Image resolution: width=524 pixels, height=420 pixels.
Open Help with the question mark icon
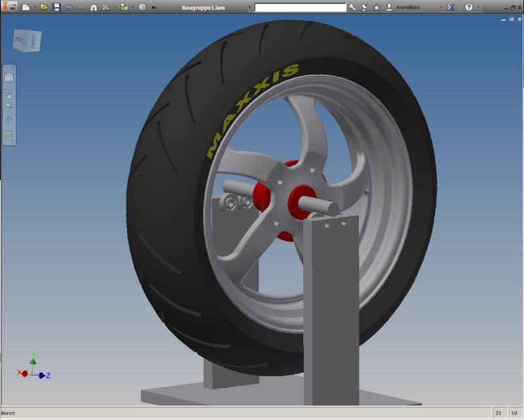click(469, 7)
